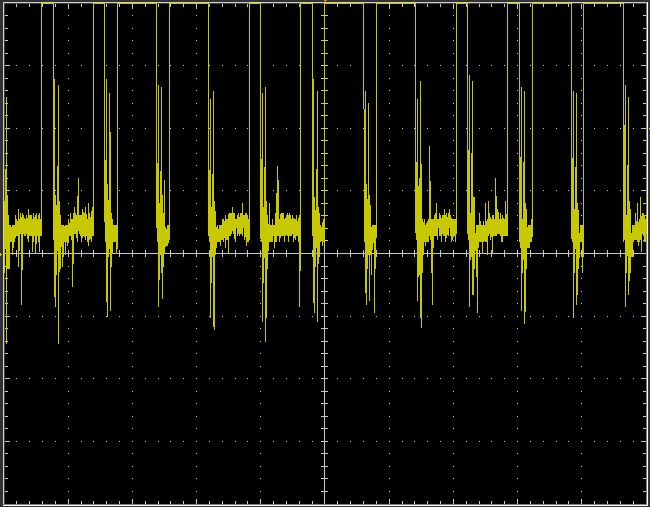Click the last baseline segment at the right edge
This screenshot has width=650, height=507.
point(636,229)
